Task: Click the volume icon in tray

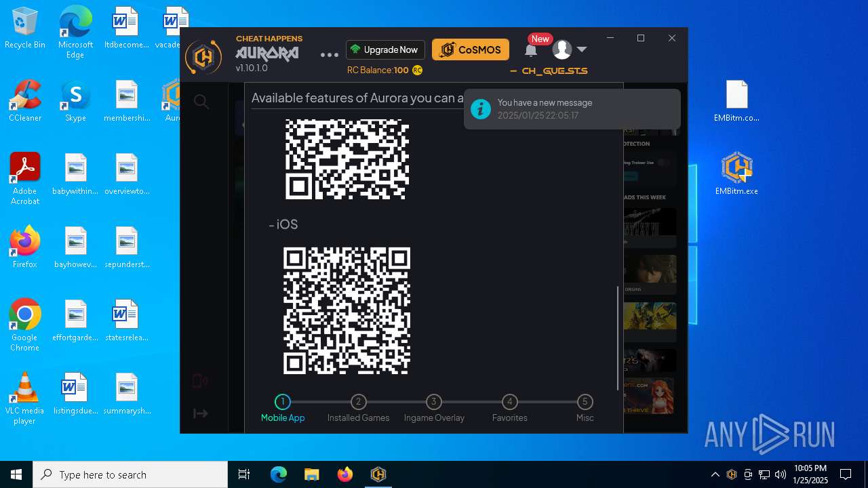Action: 780,474
